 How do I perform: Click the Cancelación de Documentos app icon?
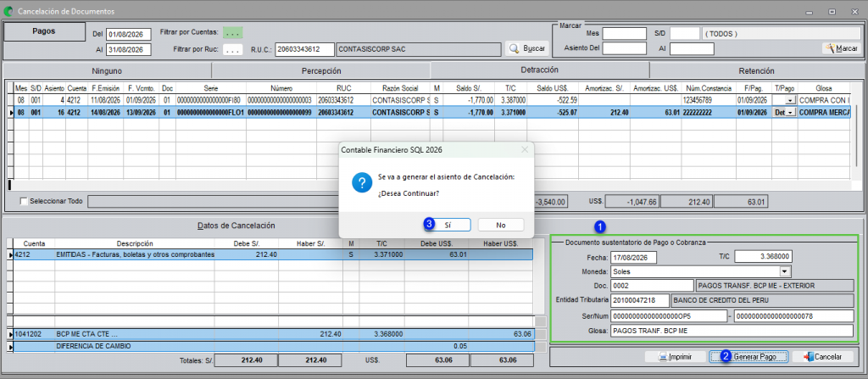click(8, 10)
